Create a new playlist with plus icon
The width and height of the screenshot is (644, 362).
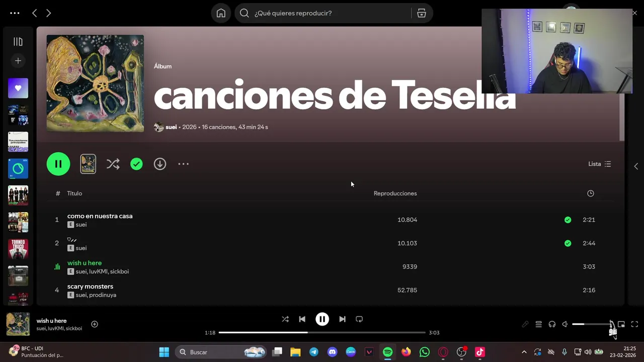pyautogui.click(x=18, y=61)
